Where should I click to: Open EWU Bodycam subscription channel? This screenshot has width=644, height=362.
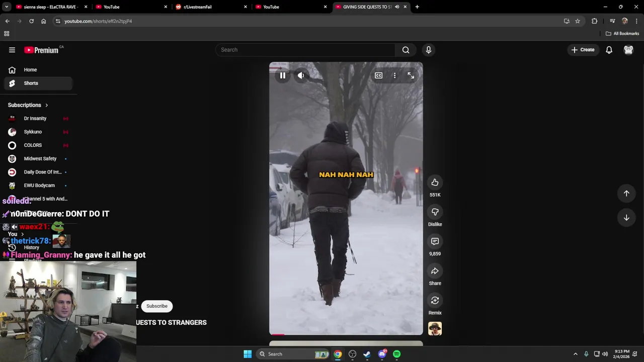click(38, 186)
